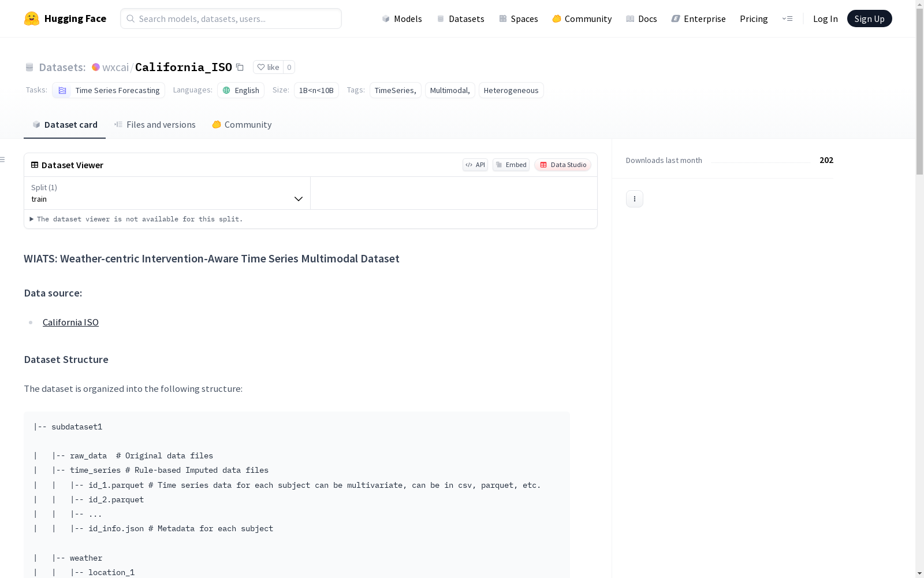Image resolution: width=924 pixels, height=578 pixels.
Task: Click the wxcai user avatar
Action: (x=96, y=67)
